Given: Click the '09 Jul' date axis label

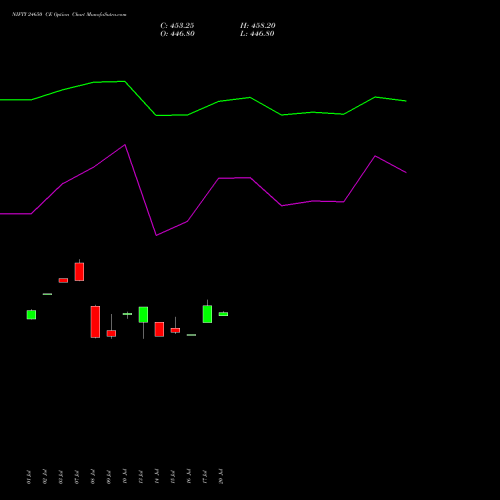Looking at the screenshot, I should 109,477.
